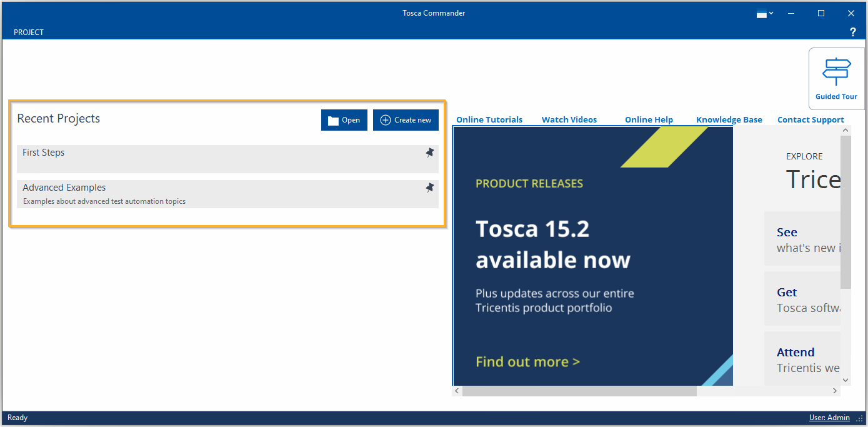This screenshot has height=427, width=868.
Task: Click the Find out more link
Action: tap(527, 361)
